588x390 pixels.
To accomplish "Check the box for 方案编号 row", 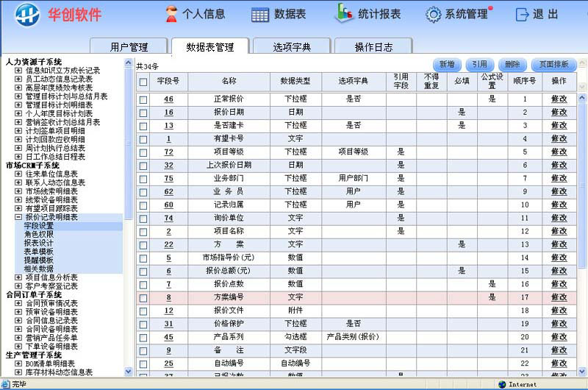I will pos(143,298).
